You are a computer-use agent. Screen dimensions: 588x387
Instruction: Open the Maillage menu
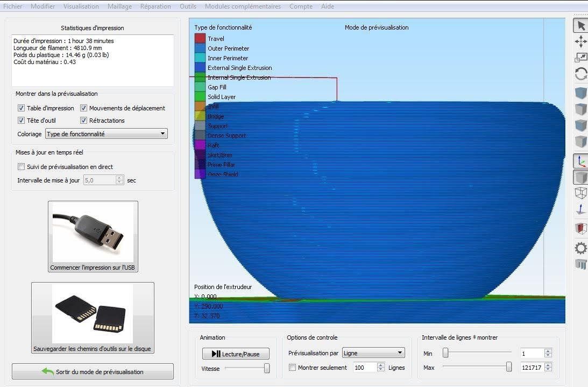[x=119, y=6]
